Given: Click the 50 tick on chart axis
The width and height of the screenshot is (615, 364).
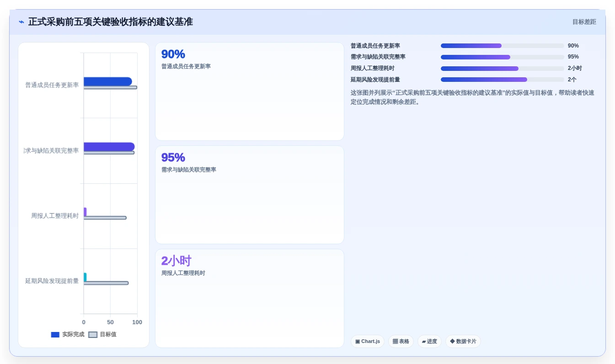Looking at the screenshot, I should (110, 322).
